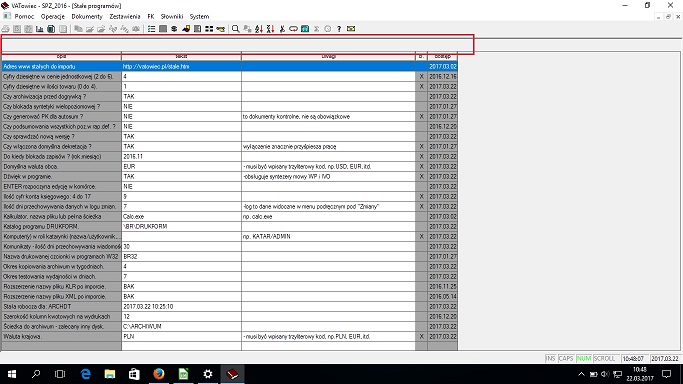Click the printer icon in toolbar
The height and width of the screenshot is (384, 683).
pyautogui.click(x=5, y=29)
